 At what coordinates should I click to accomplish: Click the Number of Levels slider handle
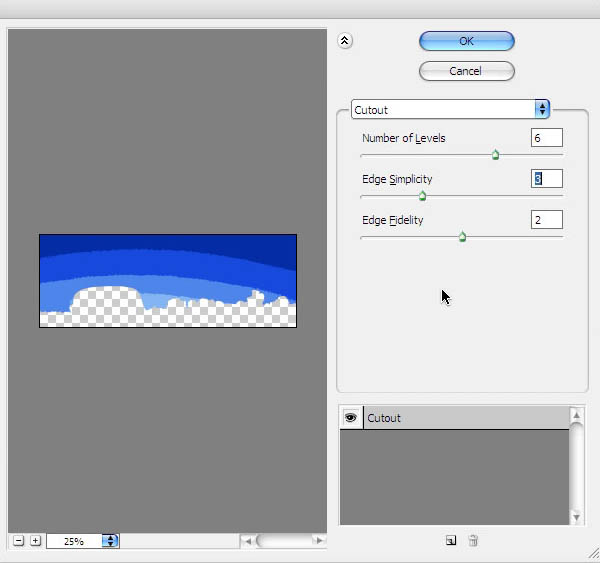point(495,155)
